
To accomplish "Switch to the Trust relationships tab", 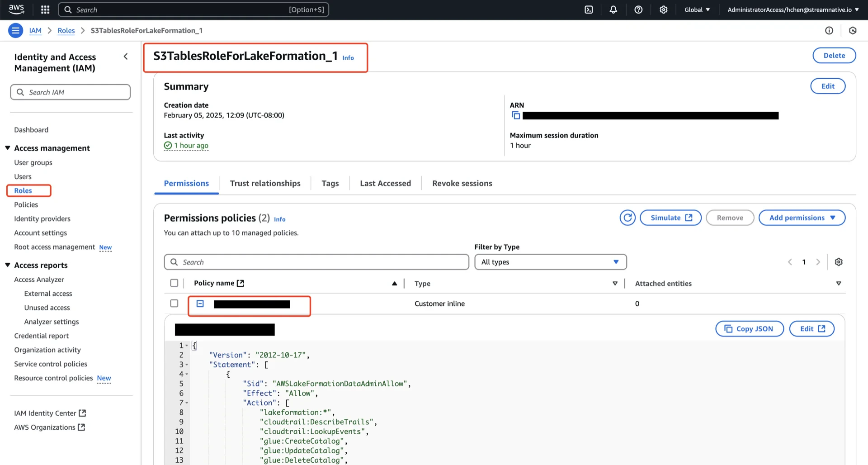I will [x=265, y=183].
